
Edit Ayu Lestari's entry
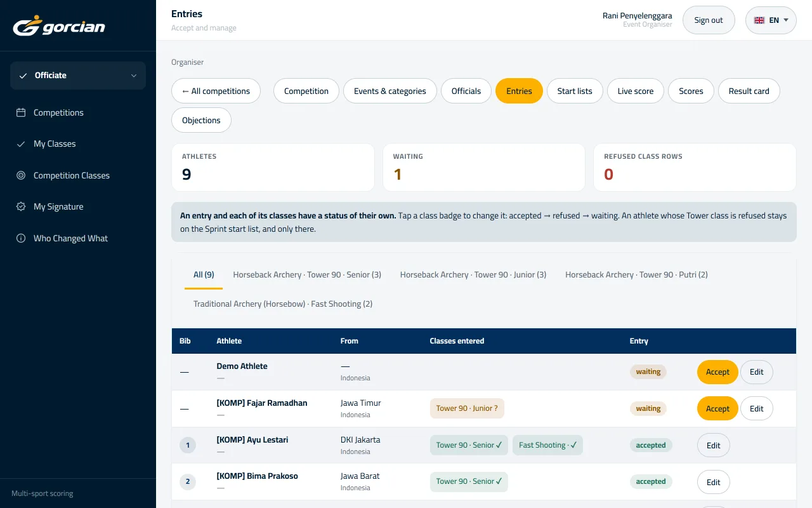coord(714,446)
